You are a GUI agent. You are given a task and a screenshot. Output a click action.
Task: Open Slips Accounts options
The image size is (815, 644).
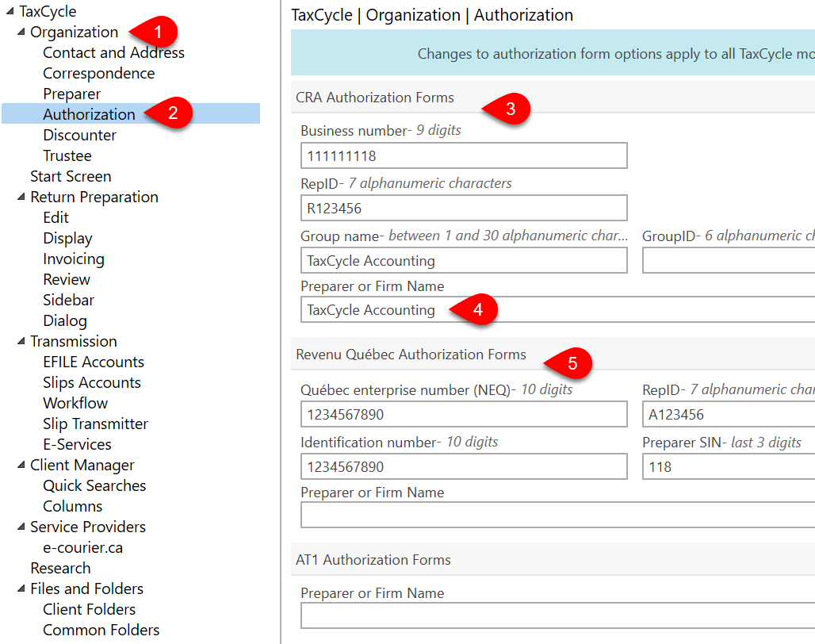pyautogui.click(x=92, y=382)
